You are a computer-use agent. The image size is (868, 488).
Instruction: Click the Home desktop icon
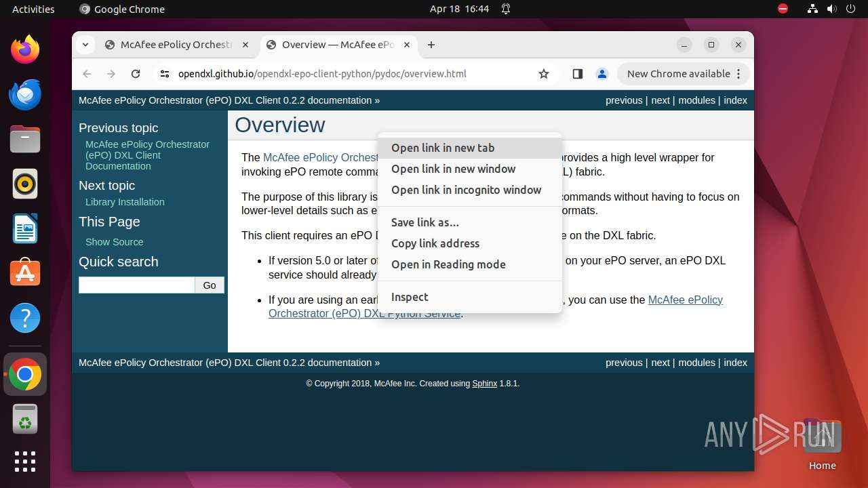[x=822, y=446]
